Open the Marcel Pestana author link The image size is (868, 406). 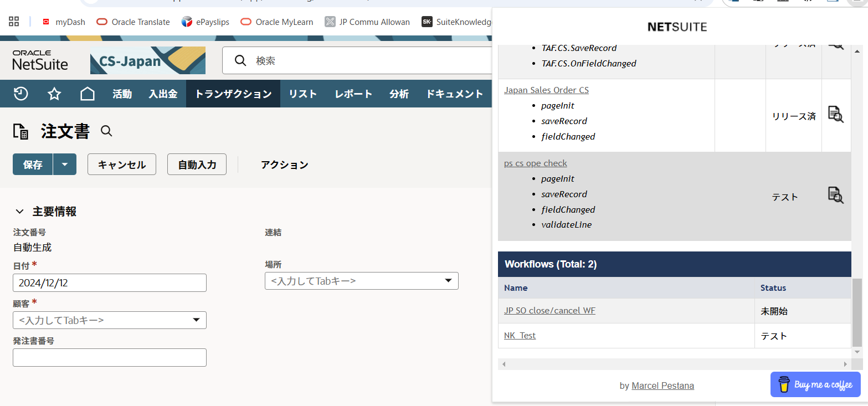(662, 386)
